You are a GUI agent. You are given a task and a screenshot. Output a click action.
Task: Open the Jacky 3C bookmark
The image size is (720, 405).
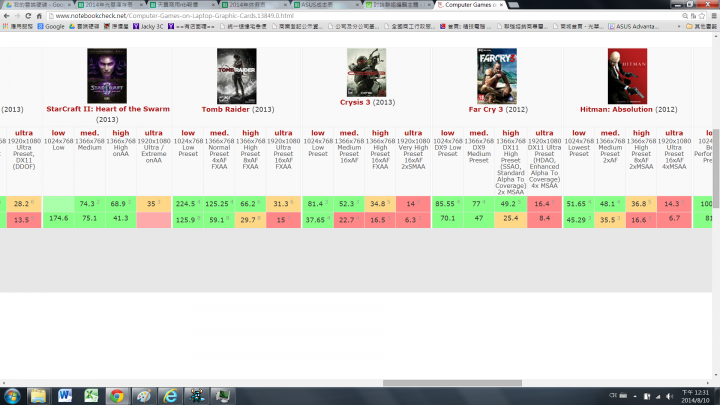pyautogui.click(x=148, y=27)
